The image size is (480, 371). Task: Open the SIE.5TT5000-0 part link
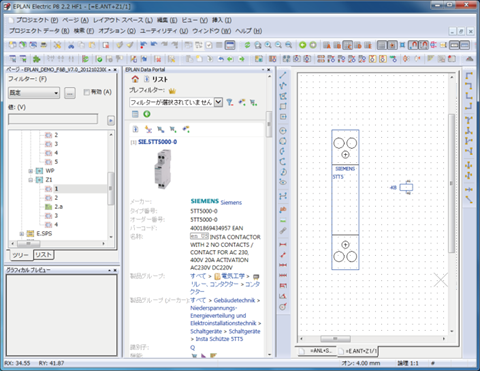158,142
